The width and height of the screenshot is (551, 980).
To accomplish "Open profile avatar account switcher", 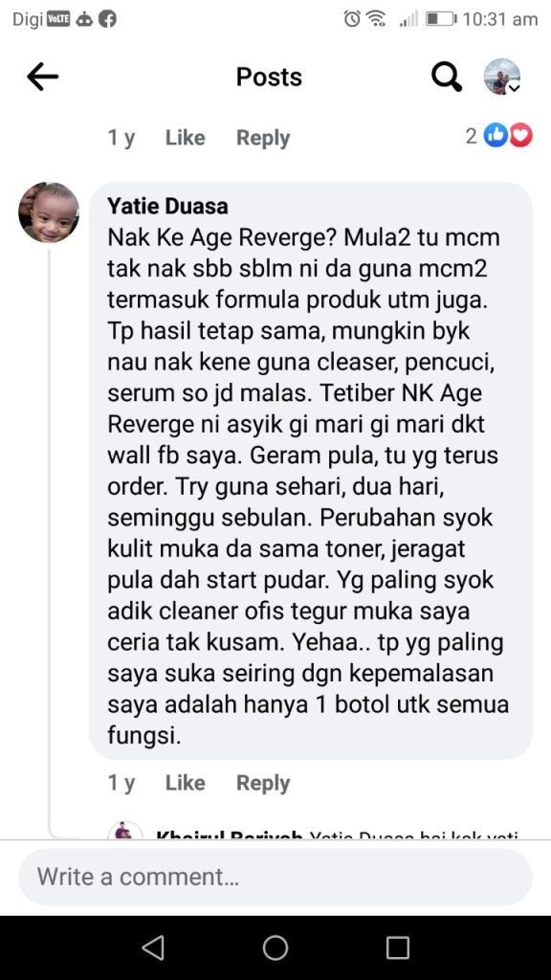I will coord(502,77).
